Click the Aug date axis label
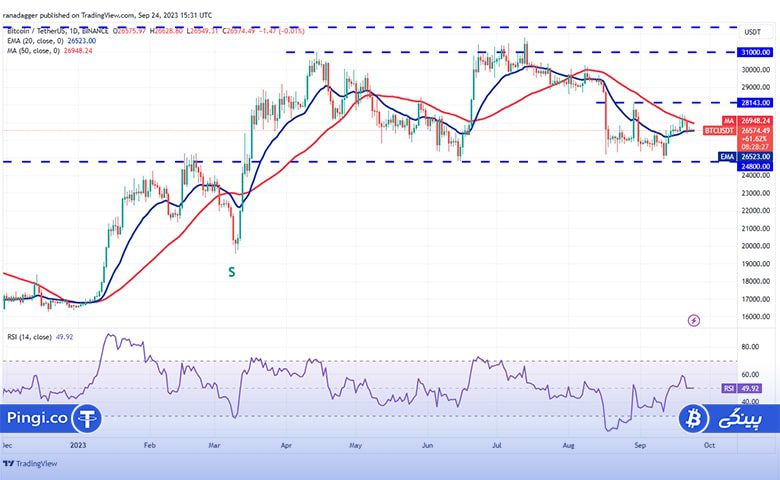The image size is (780, 480). [569, 445]
